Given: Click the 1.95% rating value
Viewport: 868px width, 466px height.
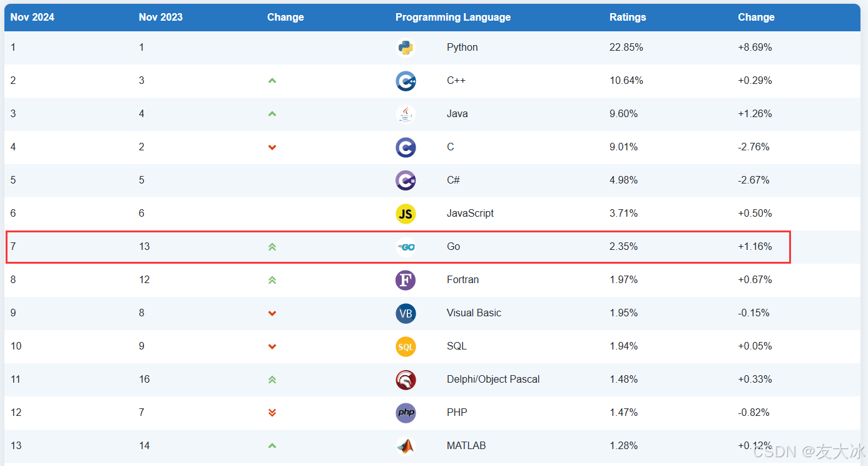Looking at the screenshot, I should 624,313.
